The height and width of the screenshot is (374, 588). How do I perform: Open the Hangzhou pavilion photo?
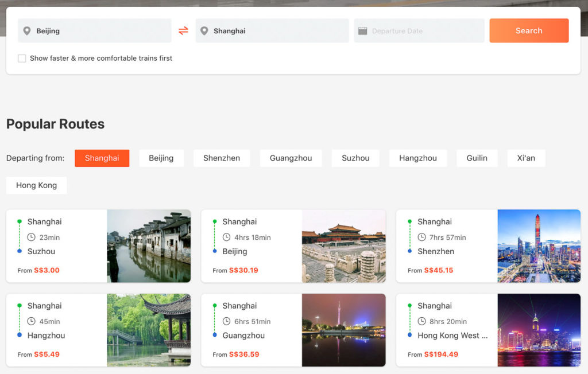149,330
